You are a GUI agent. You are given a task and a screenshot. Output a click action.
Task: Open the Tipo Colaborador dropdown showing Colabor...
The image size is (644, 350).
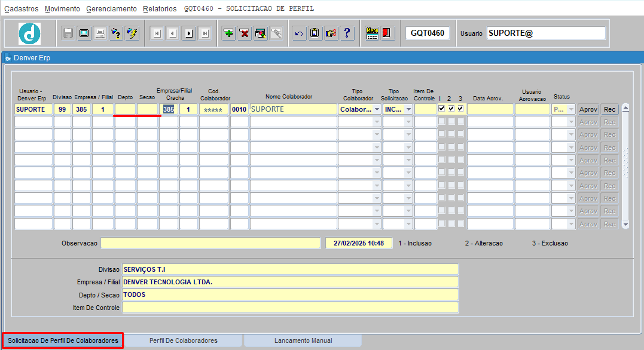pos(377,109)
